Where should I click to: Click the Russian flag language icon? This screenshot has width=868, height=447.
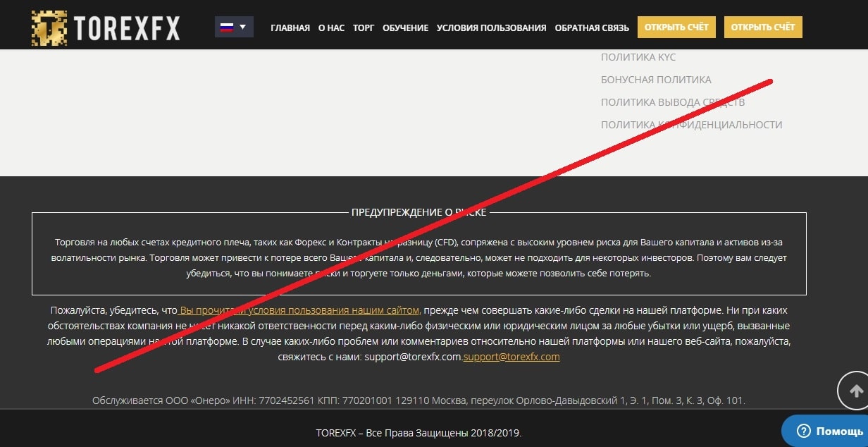[x=227, y=27]
